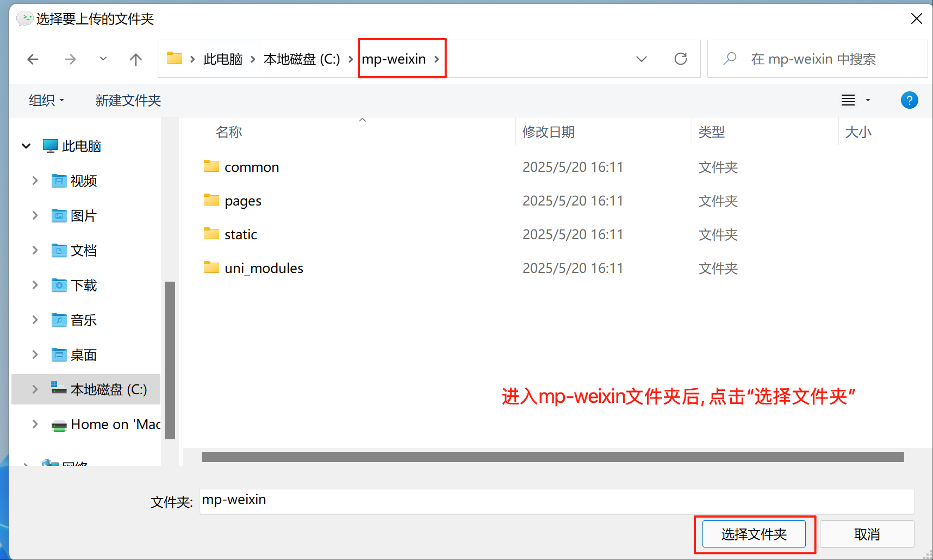Expand Home on 'Mac' tree node
Image resolution: width=933 pixels, height=560 pixels.
click(x=35, y=424)
